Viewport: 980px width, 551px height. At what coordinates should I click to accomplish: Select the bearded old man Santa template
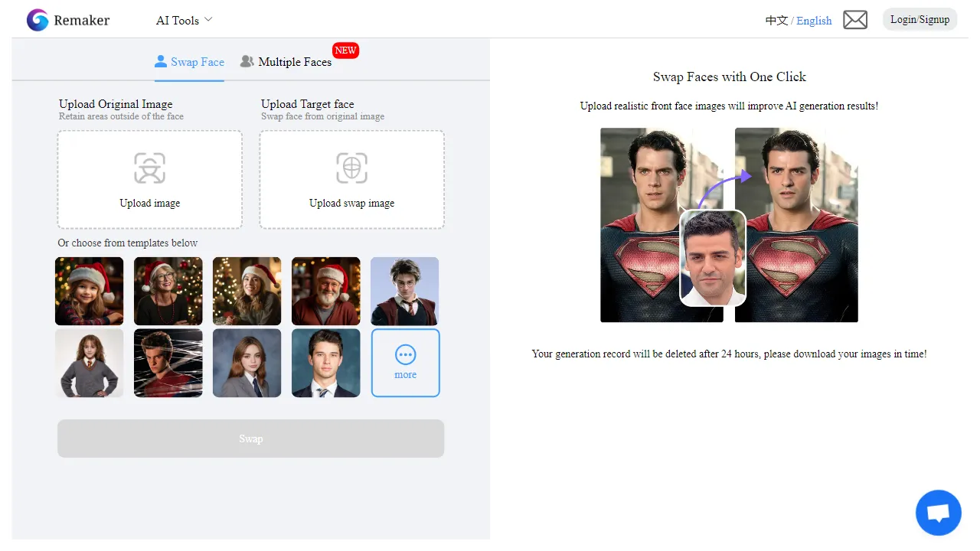(x=326, y=291)
